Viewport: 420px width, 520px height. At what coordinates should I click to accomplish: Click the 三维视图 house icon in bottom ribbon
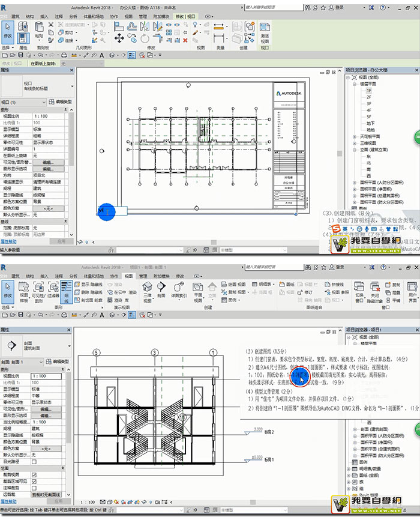tap(147, 291)
